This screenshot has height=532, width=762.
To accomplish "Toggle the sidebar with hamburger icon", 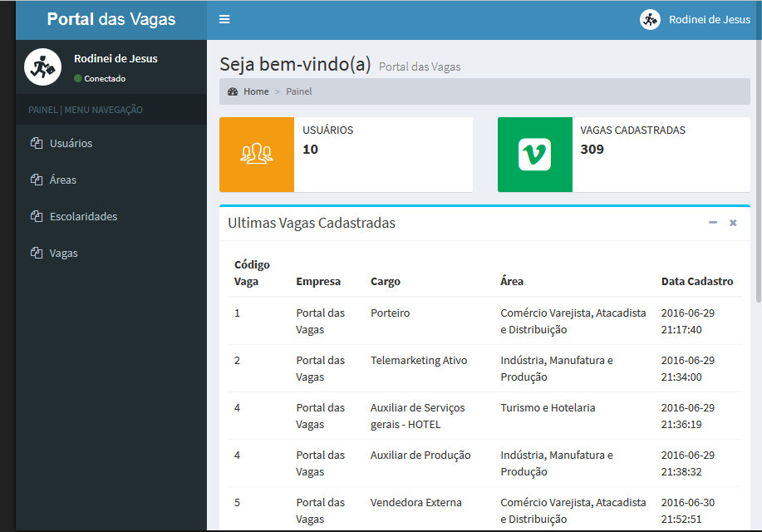I will [x=224, y=19].
